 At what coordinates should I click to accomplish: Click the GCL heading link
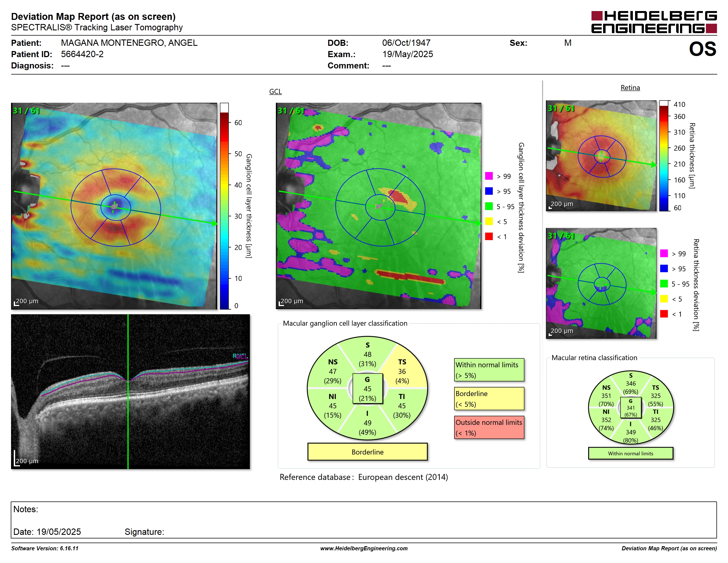click(x=275, y=91)
